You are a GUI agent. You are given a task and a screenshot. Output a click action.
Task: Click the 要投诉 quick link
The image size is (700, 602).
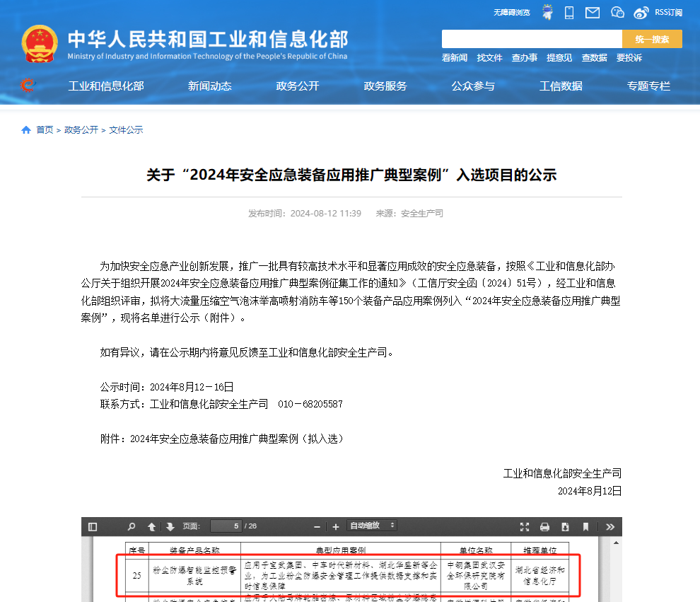pyautogui.click(x=629, y=57)
